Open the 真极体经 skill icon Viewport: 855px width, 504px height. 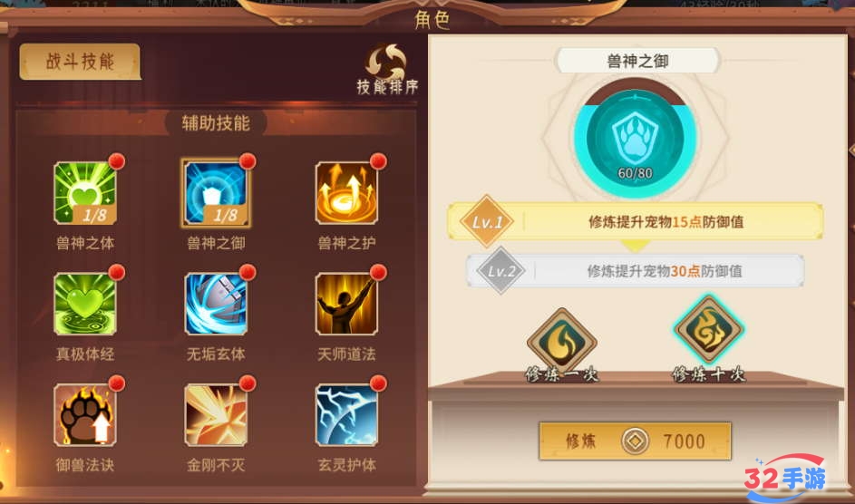click(x=85, y=304)
